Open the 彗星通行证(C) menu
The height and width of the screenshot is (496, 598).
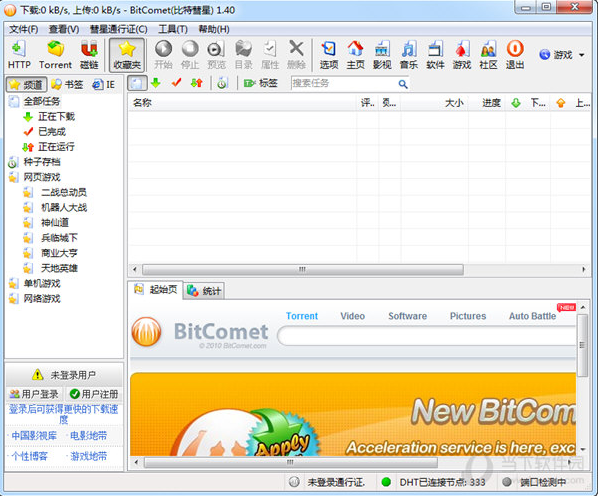pos(119,29)
